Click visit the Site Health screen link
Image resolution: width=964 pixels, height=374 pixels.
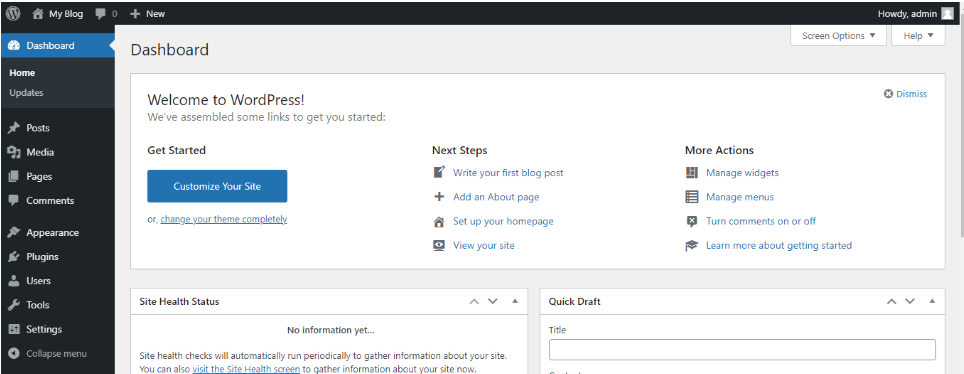coord(246,369)
